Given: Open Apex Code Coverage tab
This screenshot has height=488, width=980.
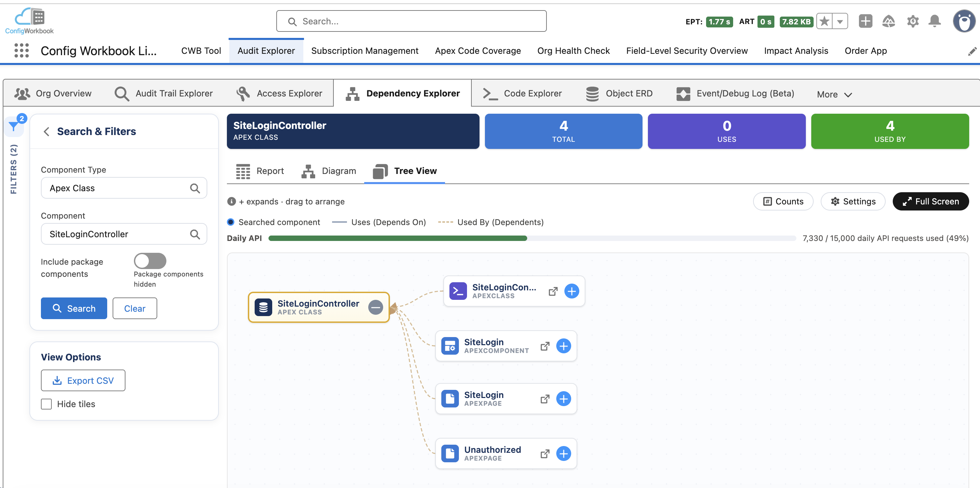Looking at the screenshot, I should coord(478,51).
